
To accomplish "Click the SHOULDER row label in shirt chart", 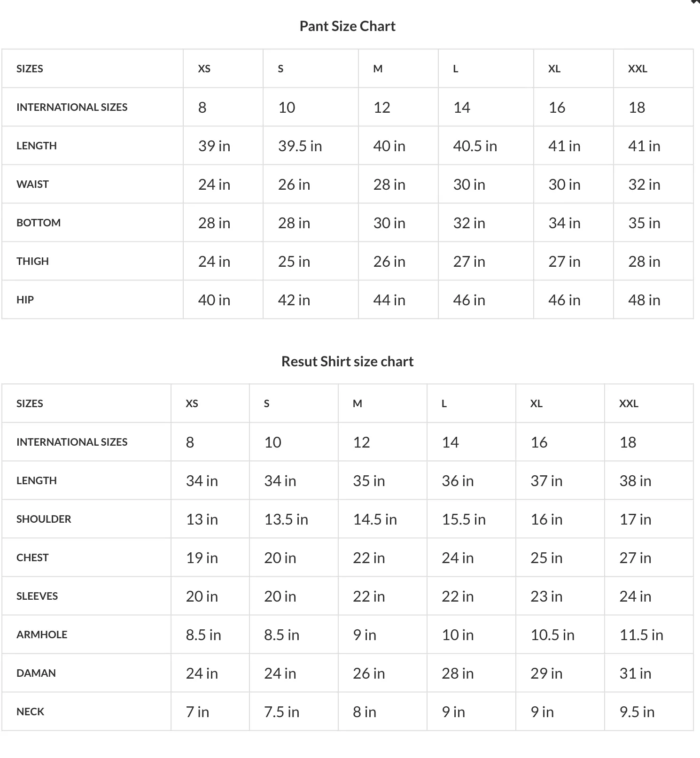I will 44,519.
